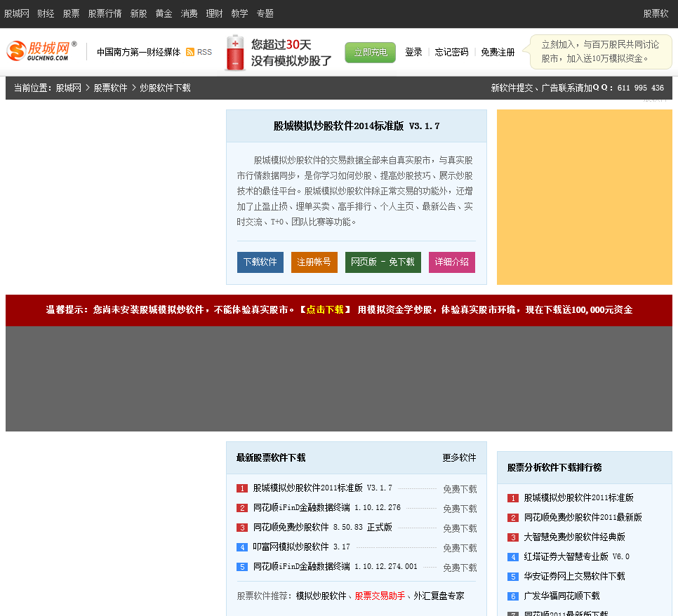Click the pink 详细介绍 button

(x=452, y=262)
